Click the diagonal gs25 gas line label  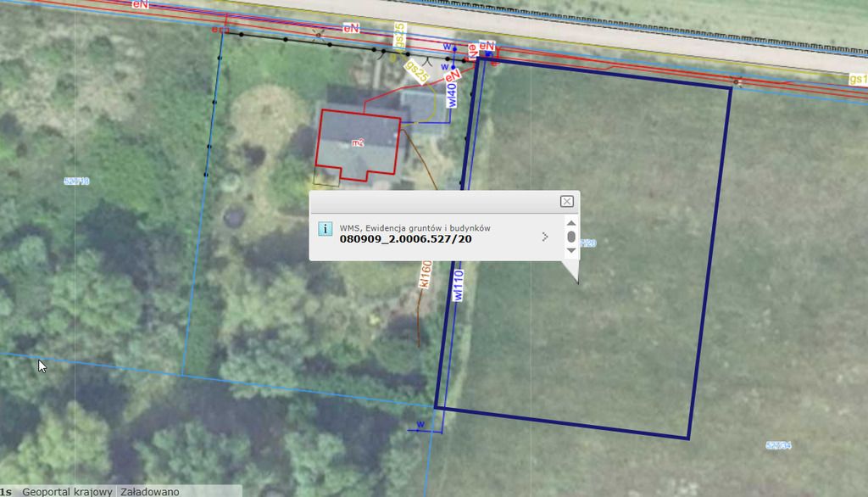(x=416, y=72)
